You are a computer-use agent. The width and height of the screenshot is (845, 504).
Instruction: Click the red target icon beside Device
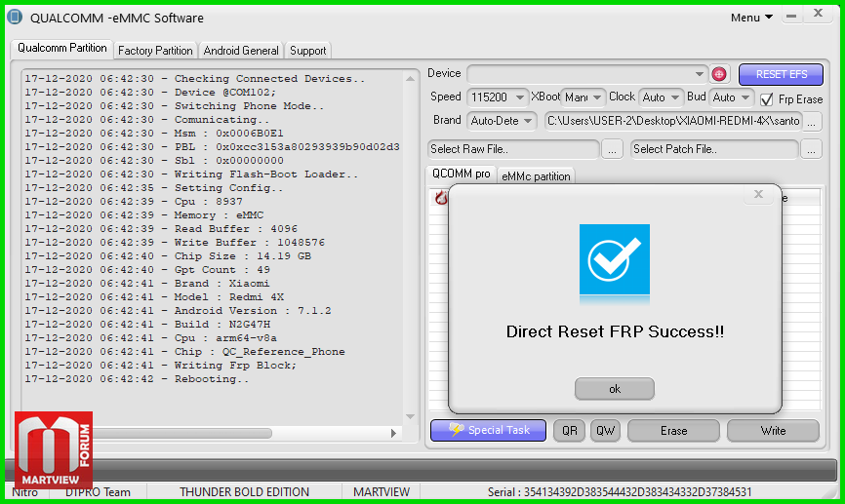click(719, 74)
